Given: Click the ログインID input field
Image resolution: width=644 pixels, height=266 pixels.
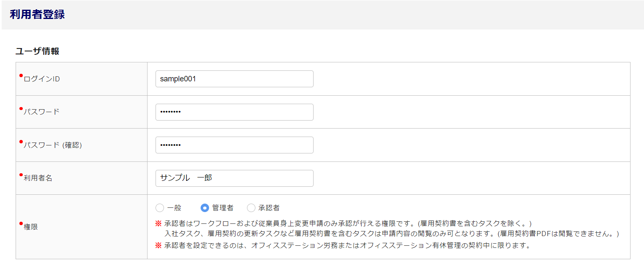Looking at the screenshot, I should pyautogui.click(x=234, y=79).
